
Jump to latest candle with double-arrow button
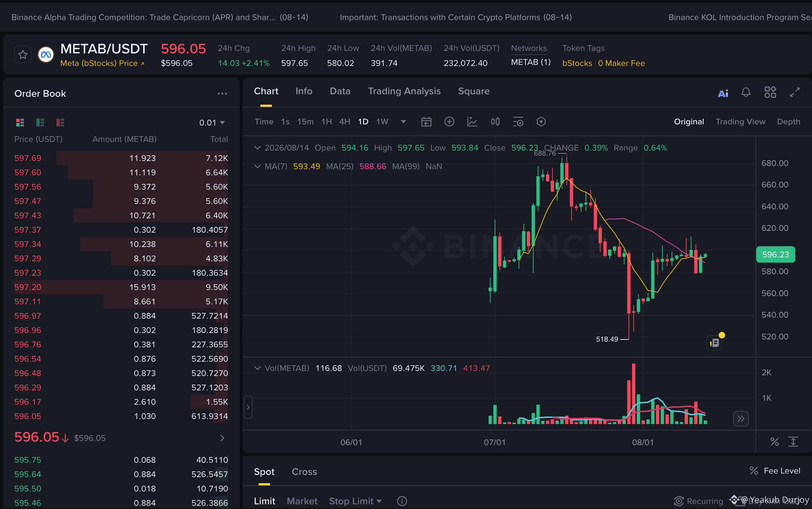click(x=741, y=419)
